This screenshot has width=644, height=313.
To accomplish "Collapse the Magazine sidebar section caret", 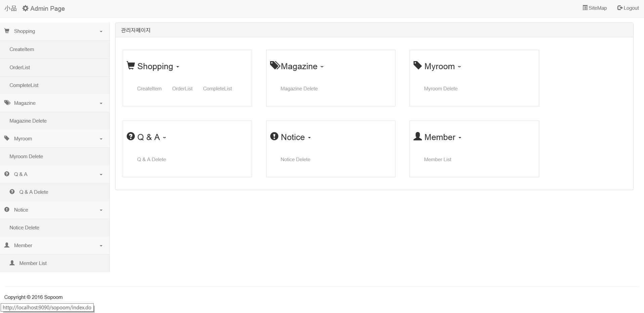I will pyautogui.click(x=101, y=103).
